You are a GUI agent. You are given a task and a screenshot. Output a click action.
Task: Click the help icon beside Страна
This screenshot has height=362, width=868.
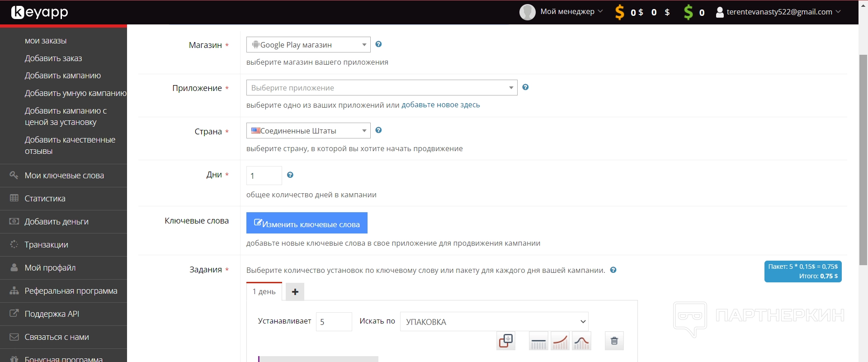click(379, 130)
